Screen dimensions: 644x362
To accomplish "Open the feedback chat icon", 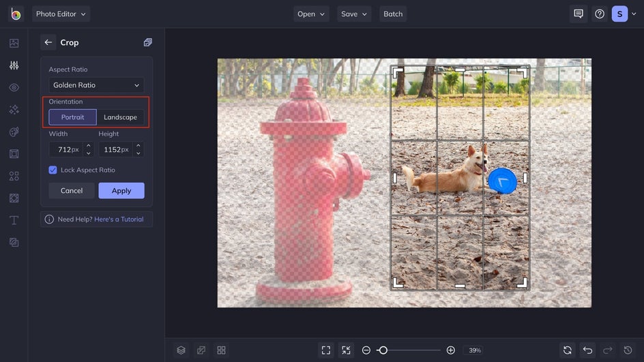I will tap(579, 14).
